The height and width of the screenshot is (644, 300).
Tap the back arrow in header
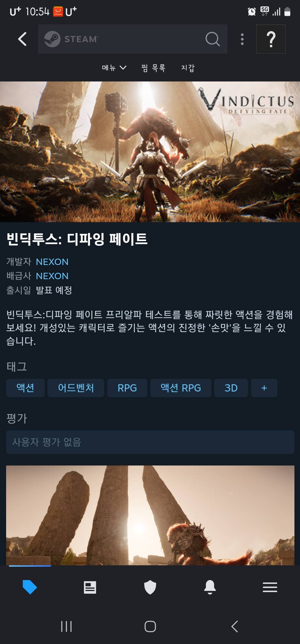click(x=22, y=39)
